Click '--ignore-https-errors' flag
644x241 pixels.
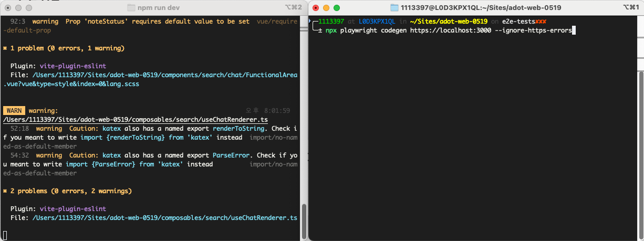533,30
